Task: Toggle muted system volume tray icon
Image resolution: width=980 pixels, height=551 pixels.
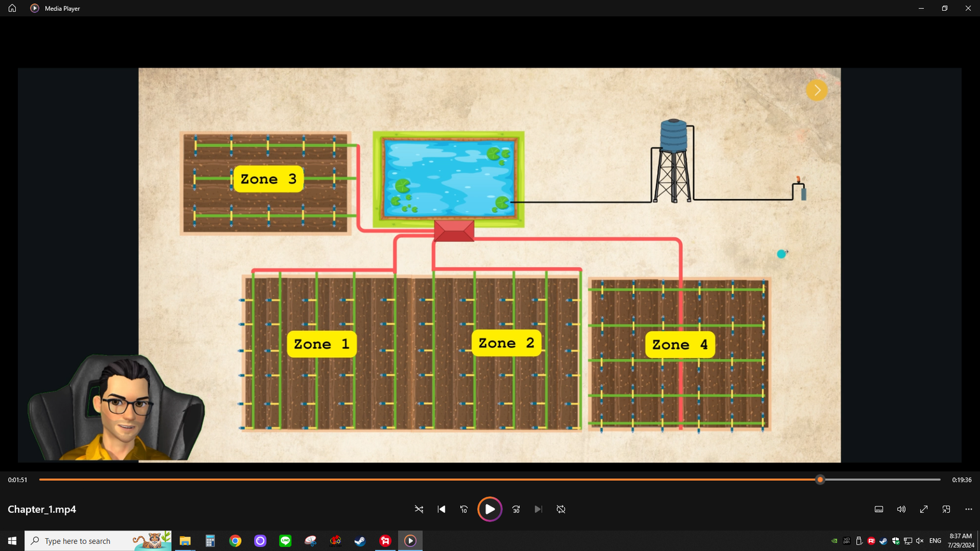Action: click(919, 541)
